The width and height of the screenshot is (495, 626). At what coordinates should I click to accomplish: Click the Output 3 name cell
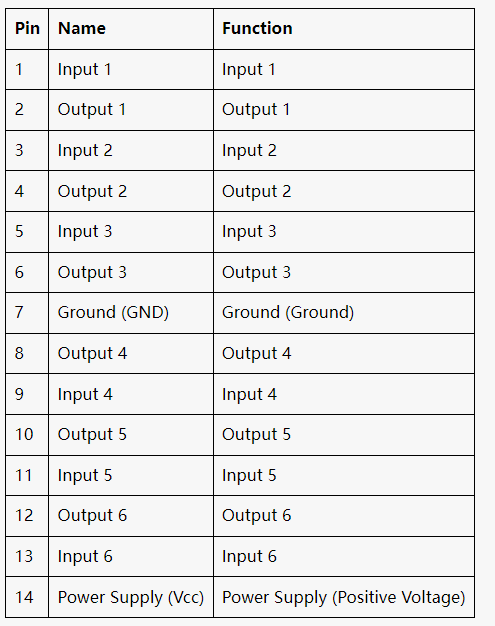point(131,272)
